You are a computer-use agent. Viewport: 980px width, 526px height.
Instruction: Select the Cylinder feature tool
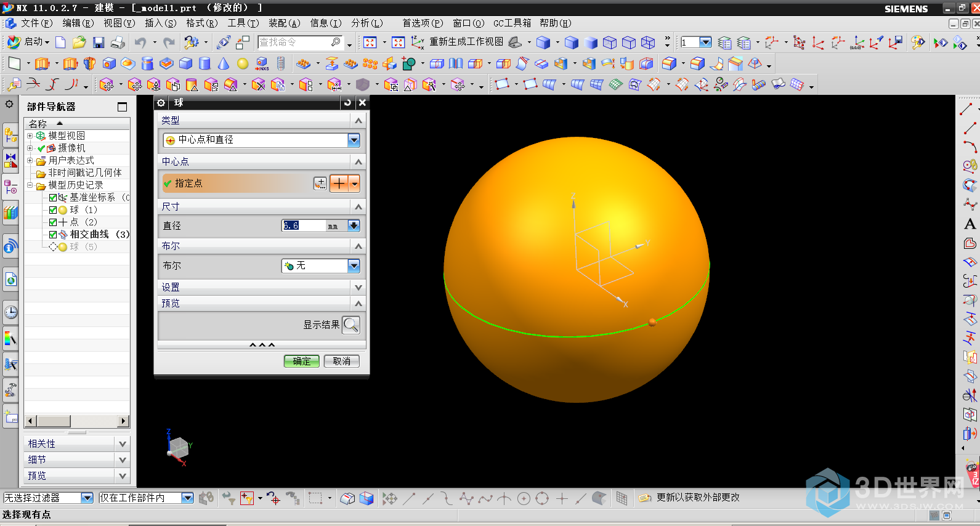click(x=205, y=63)
